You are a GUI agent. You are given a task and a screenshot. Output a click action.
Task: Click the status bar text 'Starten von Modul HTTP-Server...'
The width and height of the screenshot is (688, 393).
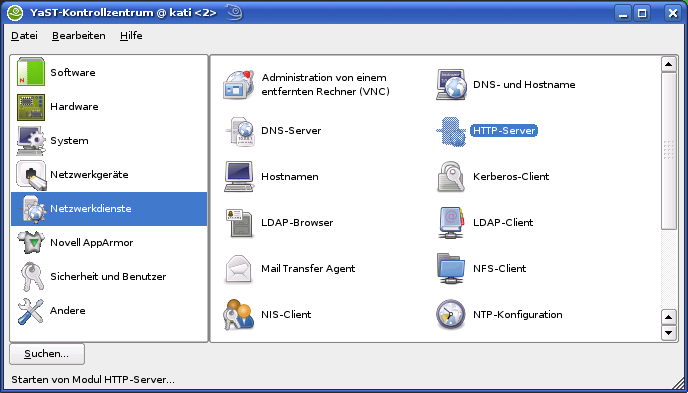click(x=93, y=380)
